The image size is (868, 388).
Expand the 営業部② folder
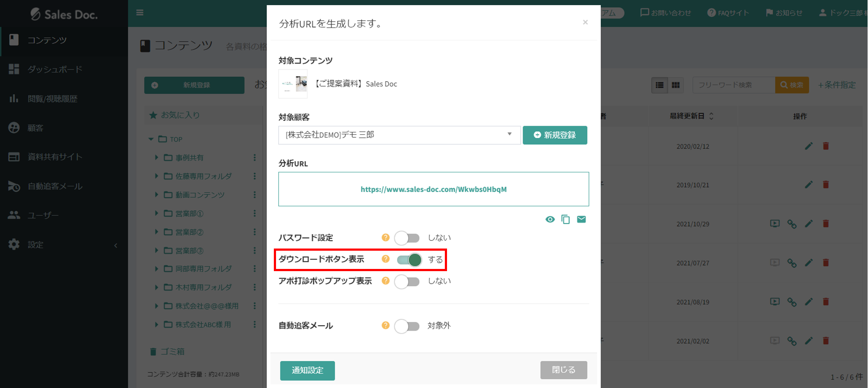[157, 232]
